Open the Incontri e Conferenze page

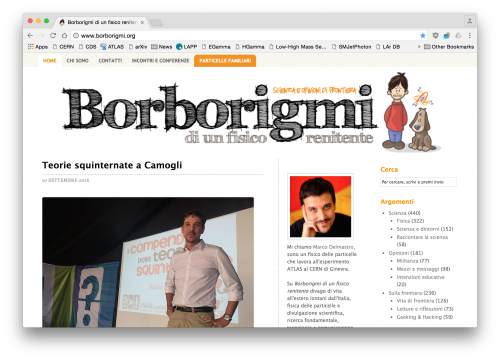(x=160, y=61)
